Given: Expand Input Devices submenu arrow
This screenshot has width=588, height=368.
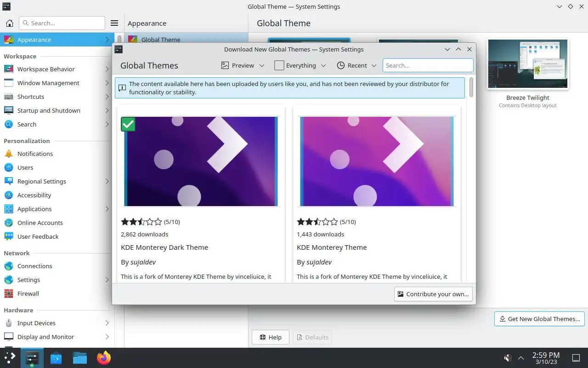Looking at the screenshot, I should click(x=107, y=323).
